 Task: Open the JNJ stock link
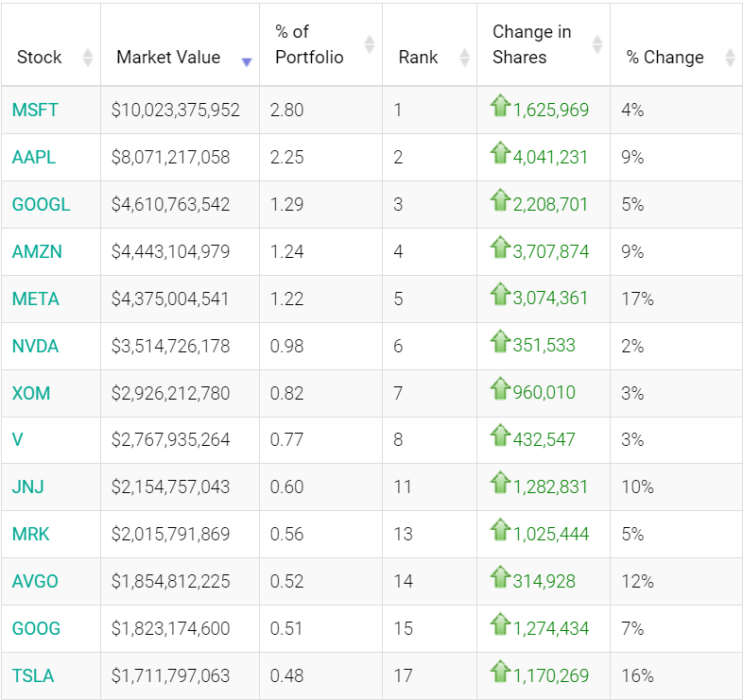point(28,487)
